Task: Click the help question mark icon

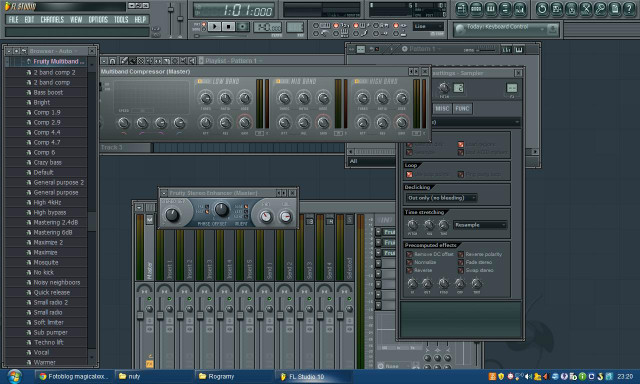Action: coord(629,9)
